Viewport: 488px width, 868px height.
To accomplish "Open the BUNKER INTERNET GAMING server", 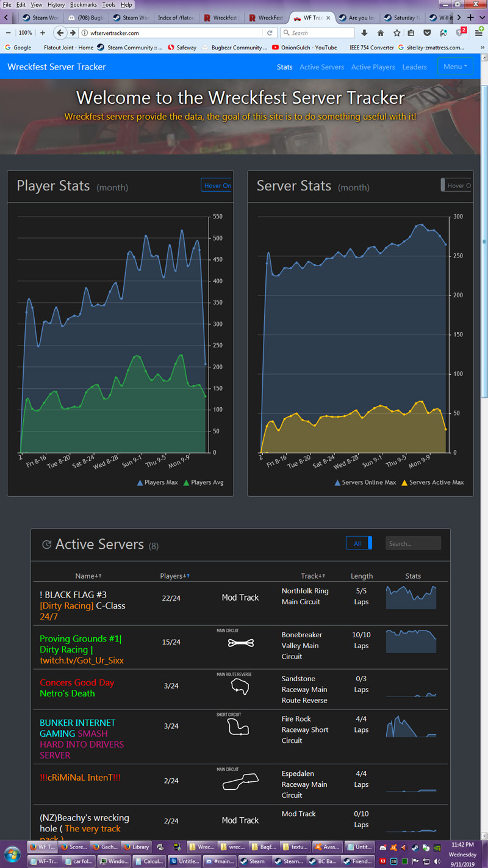I will [82, 739].
